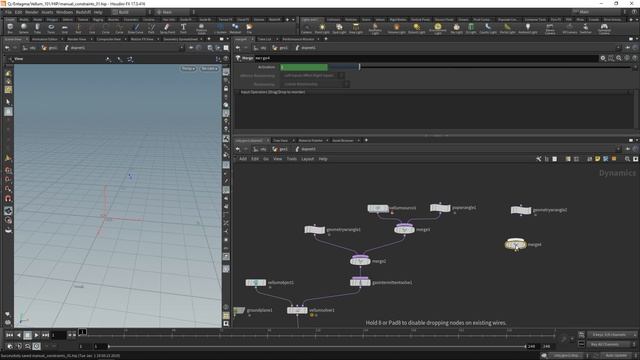Click the playback range slider bar
640x360 pixels.
pyautogui.click(x=317, y=346)
